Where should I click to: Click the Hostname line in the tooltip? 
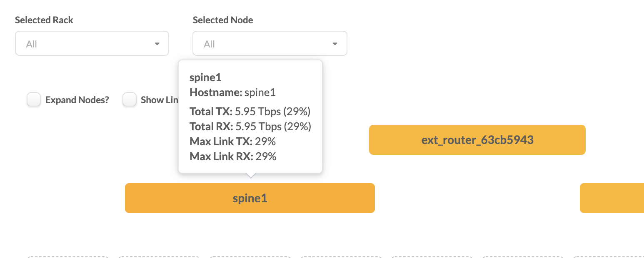coord(232,92)
